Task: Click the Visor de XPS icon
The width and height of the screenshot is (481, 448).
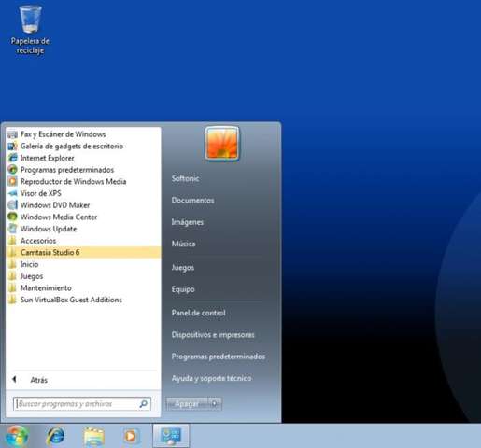Action: click(13, 193)
